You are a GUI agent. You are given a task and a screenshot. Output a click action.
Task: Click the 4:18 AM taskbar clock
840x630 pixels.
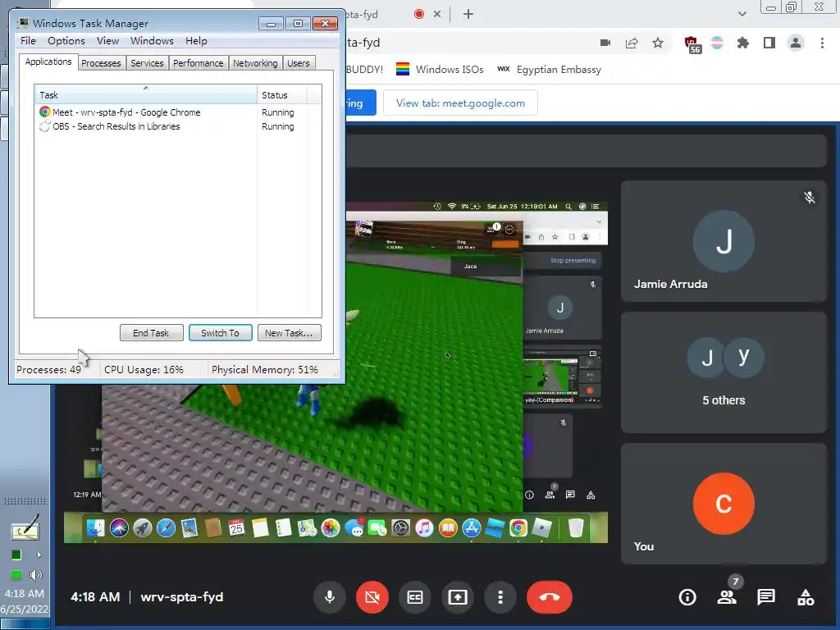click(25, 594)
